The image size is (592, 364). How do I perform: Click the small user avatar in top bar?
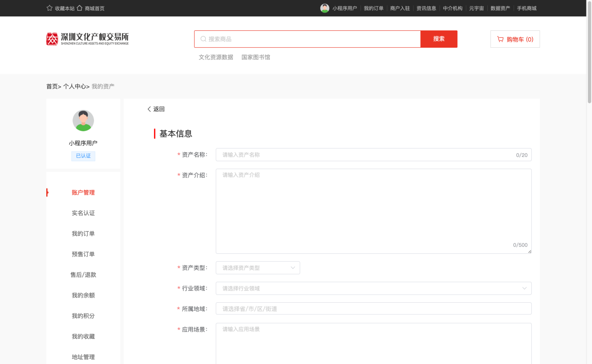coord(325,8)
